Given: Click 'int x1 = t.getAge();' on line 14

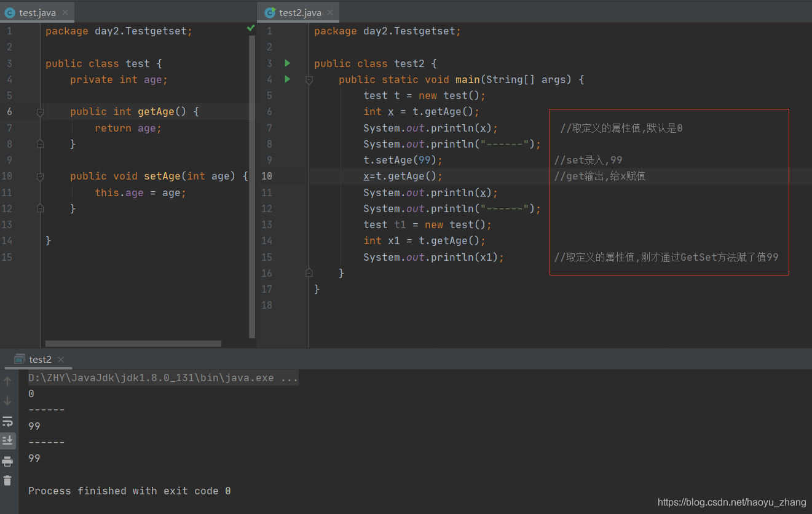Looking at the screenshot, I should coord(424,240).
